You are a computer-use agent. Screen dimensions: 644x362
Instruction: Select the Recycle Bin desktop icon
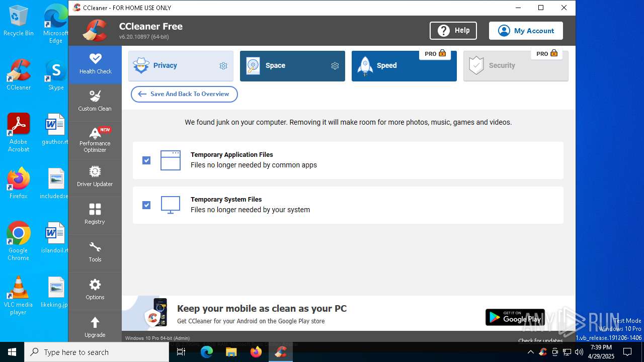[19, 21]
